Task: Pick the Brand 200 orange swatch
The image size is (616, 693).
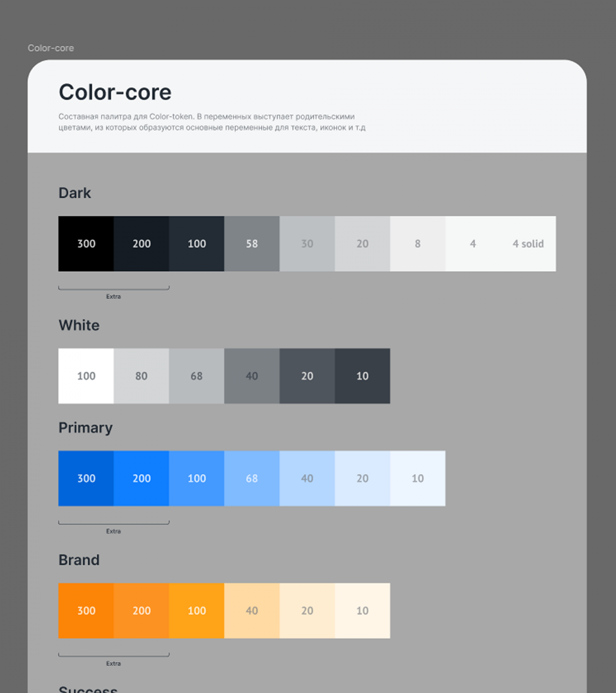Action: click(x=141, y=610)
